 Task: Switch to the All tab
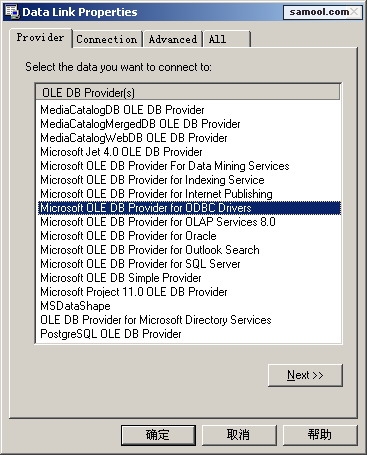point(227,39)
